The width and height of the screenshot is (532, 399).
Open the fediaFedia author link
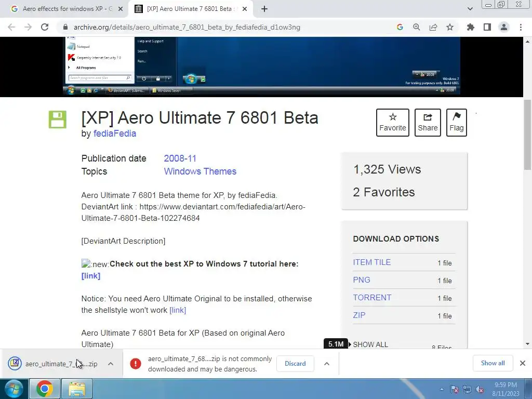point(115,134)
